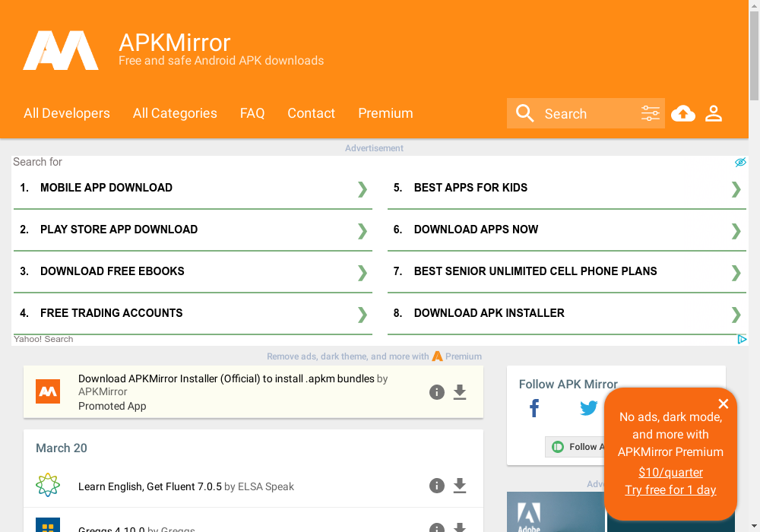Image resolution: width=760 pixels, height=532 pixels.
Task: Click the upload APK cloud icon
Action: [x=683, y=113]
